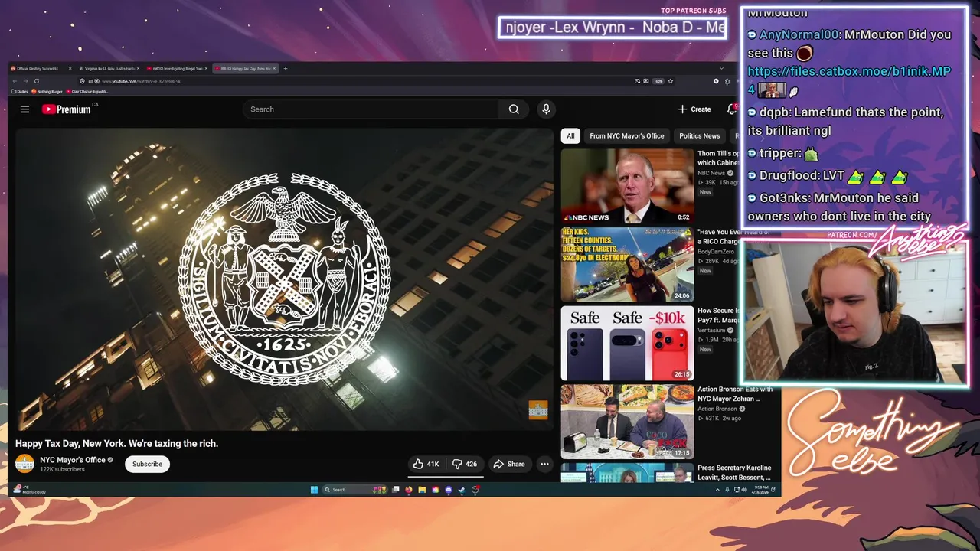980x551 pixels.
Task: Open YouTube notifications bell
Action: [731, 109]
